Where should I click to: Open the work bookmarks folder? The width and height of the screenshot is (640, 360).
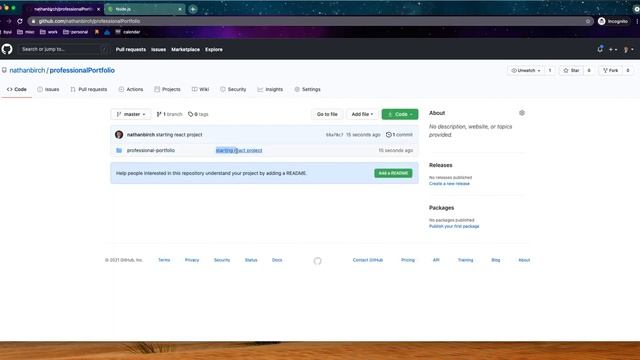49,32
